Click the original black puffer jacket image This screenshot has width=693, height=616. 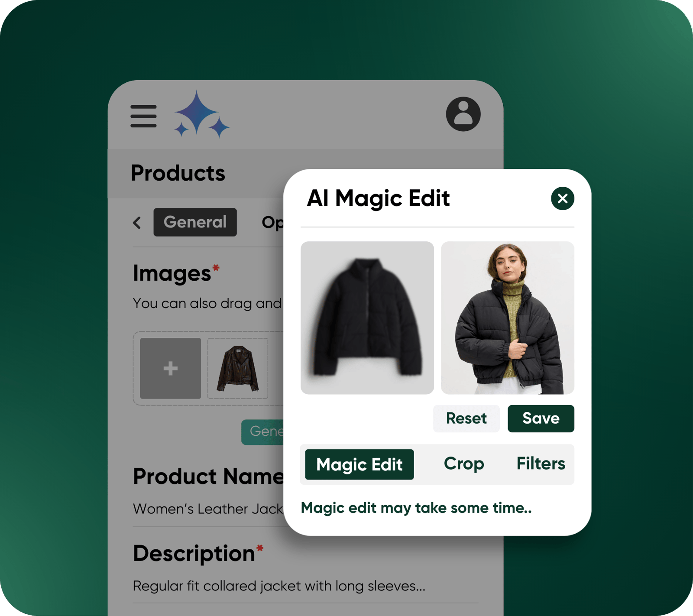coord(367,318)
